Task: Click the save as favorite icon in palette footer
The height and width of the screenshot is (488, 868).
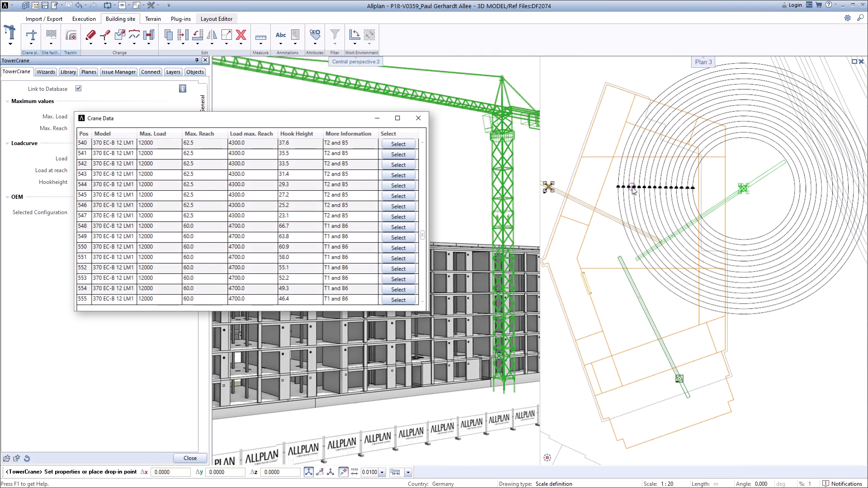Action: (x=17, y=458)
